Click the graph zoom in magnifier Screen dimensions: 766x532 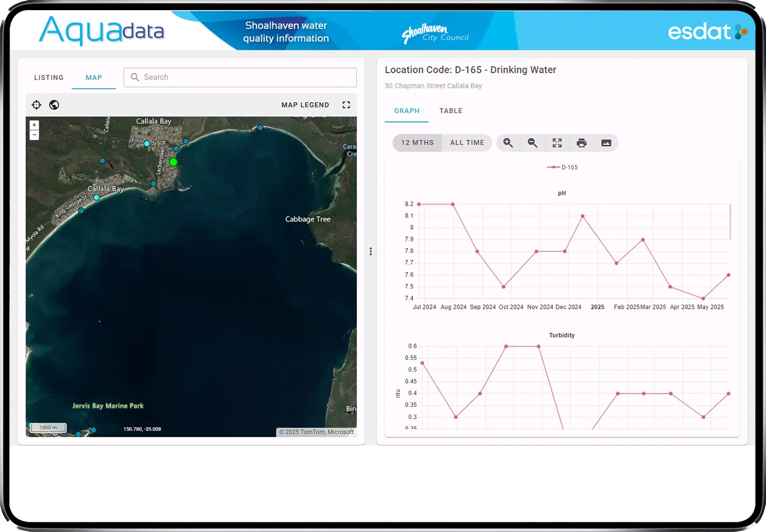tap(508, 143)
